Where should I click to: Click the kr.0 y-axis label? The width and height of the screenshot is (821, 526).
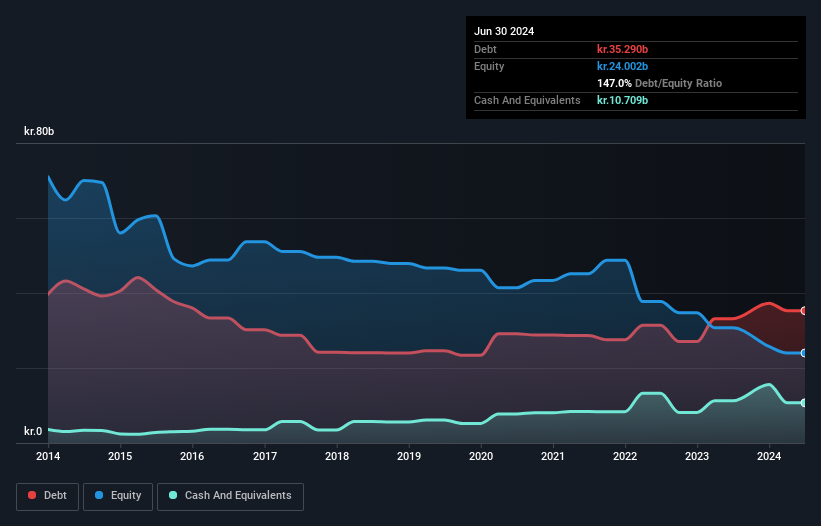pyautogui.click(x=33, y=431)
